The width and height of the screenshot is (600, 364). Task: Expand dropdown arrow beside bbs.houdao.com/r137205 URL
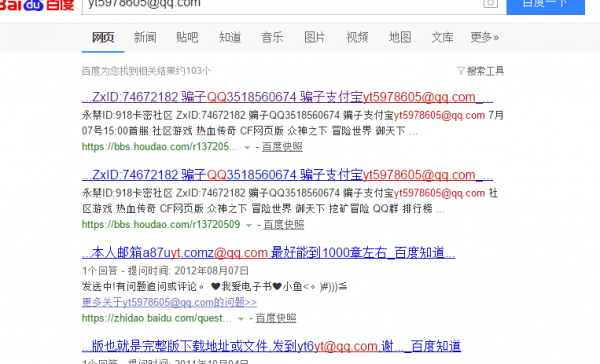[x=247, y=147]
